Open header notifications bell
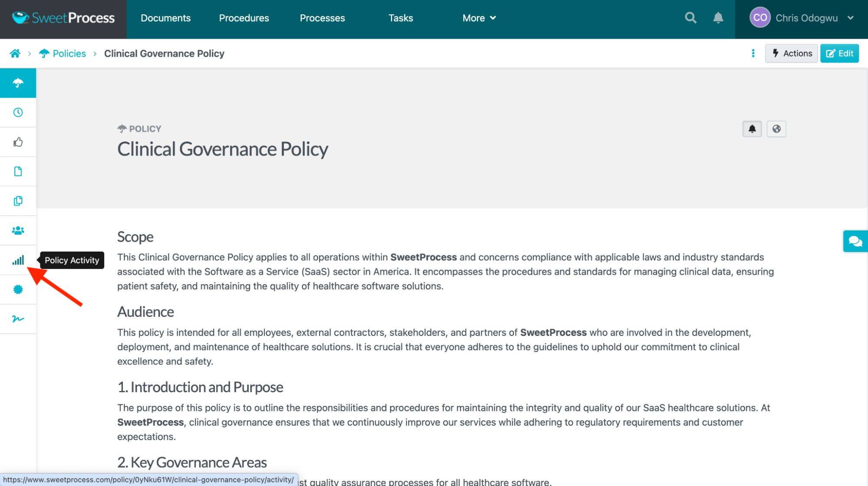 point(718,18)
